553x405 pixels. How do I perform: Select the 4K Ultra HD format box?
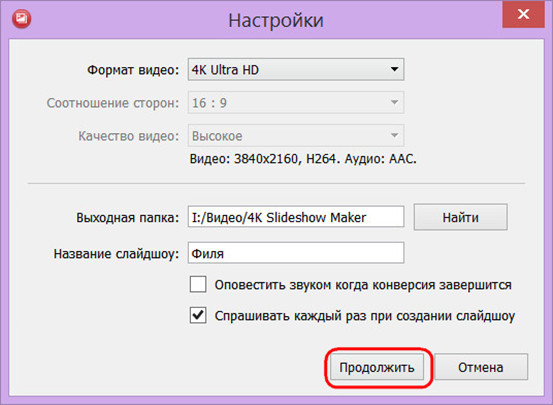tap(296, 69)
